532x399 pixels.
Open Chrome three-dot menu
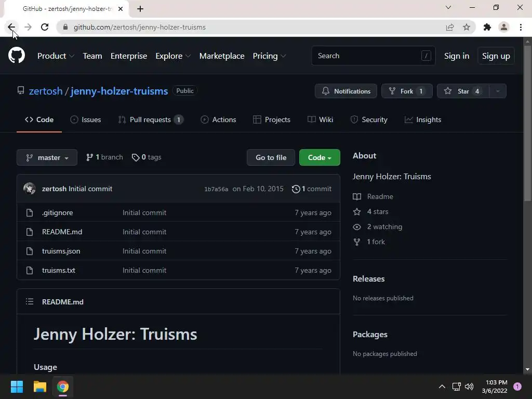(521, 27)
